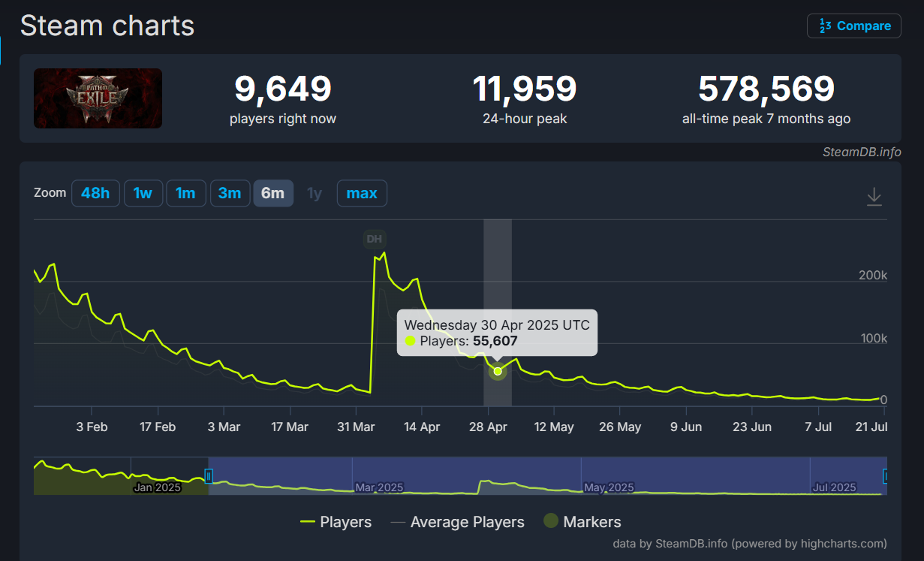Toggle the Average Players legend item

click(x=457, y=521)
